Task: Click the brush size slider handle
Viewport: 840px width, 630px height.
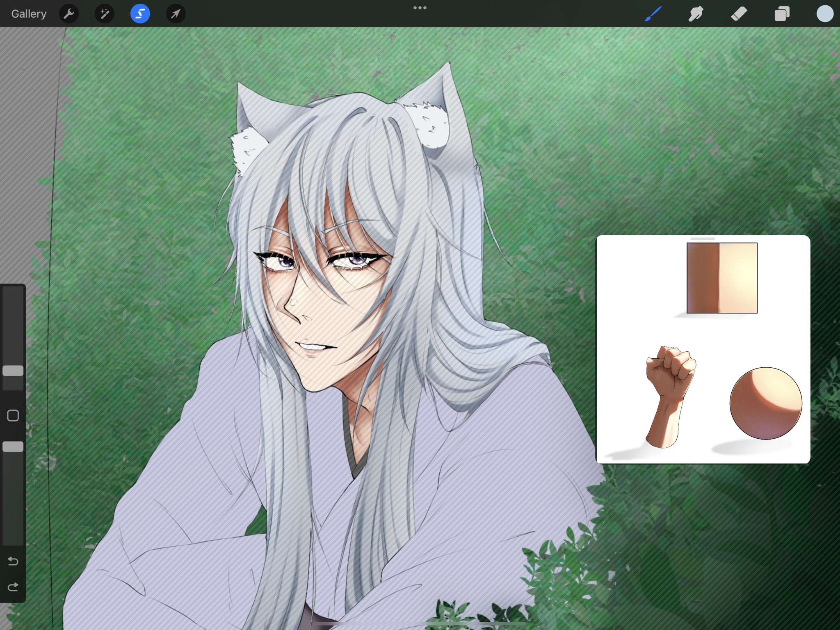Action: (13, 371)
